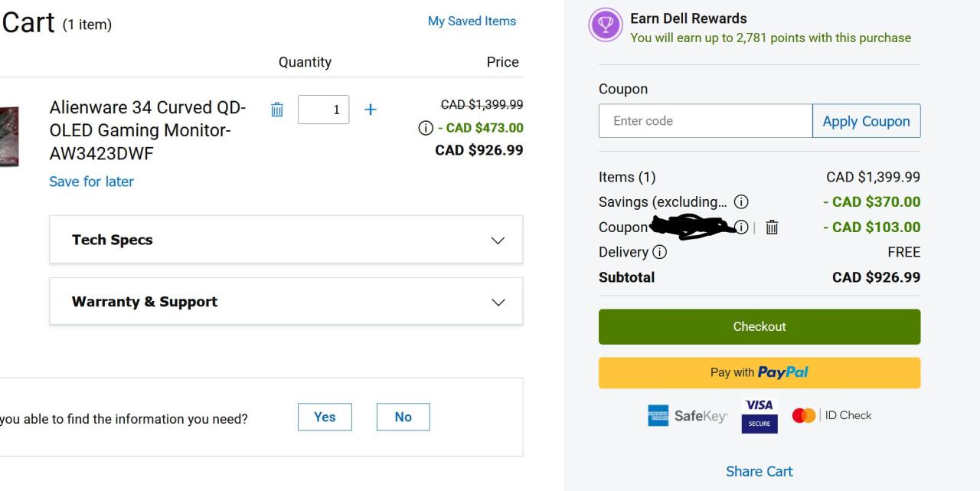The height and width of the screenshot is (491, 980).
Task: Click the American Express SafeKey logo
Action: pos(688,416)
